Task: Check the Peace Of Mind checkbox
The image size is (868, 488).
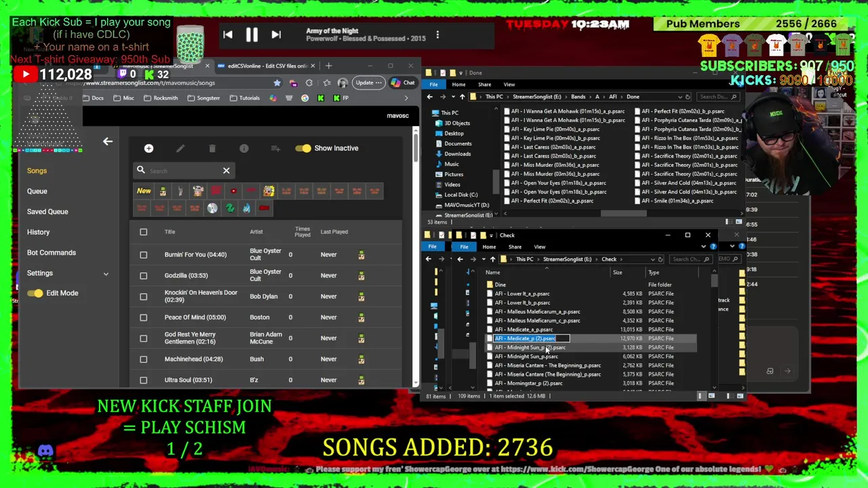Action: [143, 317]
